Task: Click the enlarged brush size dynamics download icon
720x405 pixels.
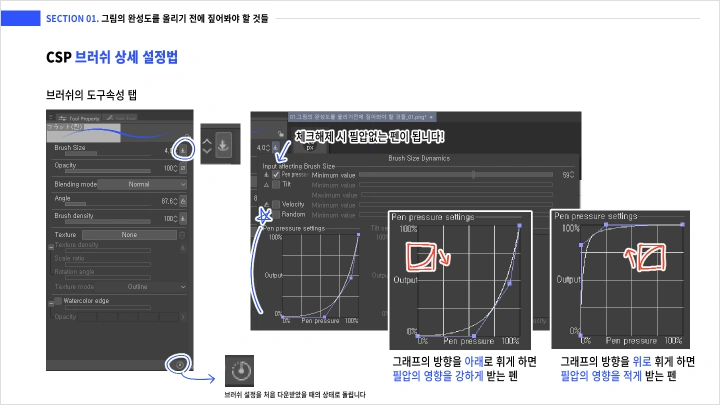Action: tap(224, 145)
